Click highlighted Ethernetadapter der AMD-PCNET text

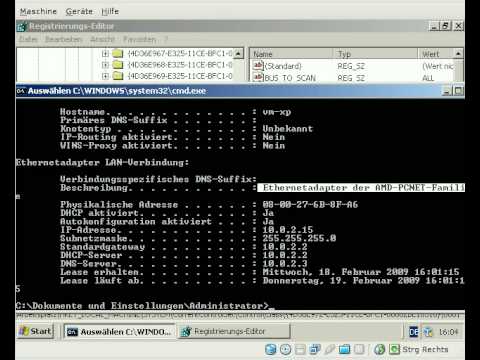[x=361, y=188]
